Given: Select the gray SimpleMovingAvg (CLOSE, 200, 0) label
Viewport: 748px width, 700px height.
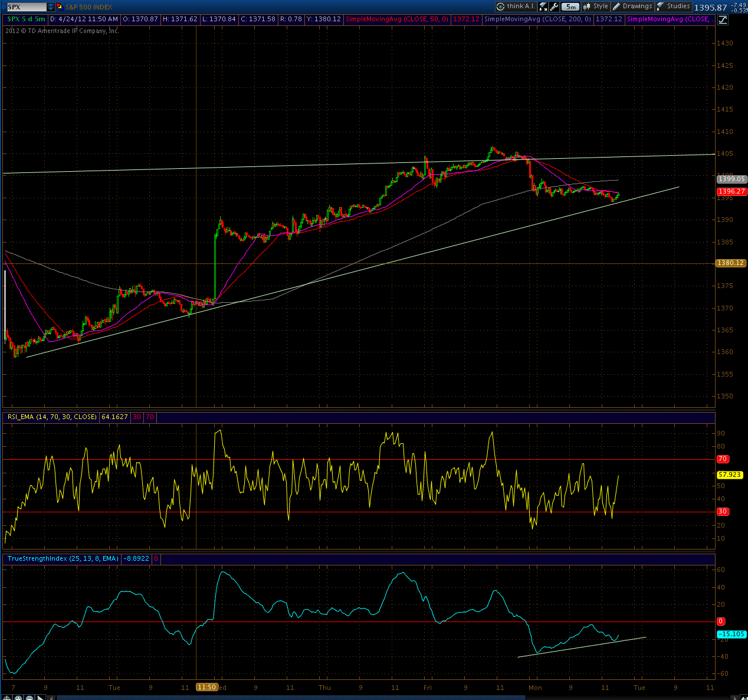Looking at the screenshot, I should pos(537,19).
